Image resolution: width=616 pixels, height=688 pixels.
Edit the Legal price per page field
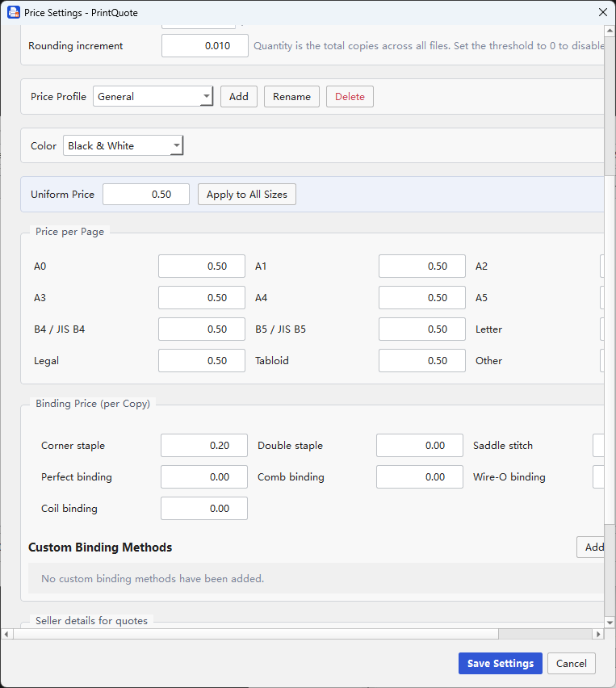[202, 361]
